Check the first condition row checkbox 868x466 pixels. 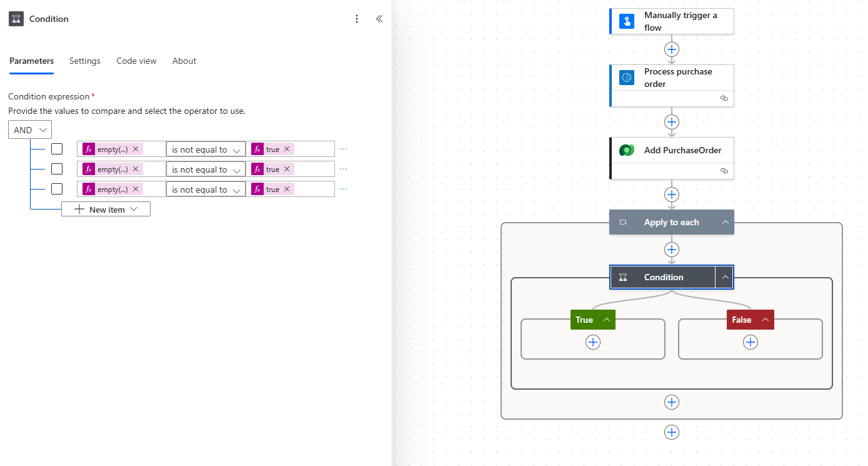coord(56,149)
